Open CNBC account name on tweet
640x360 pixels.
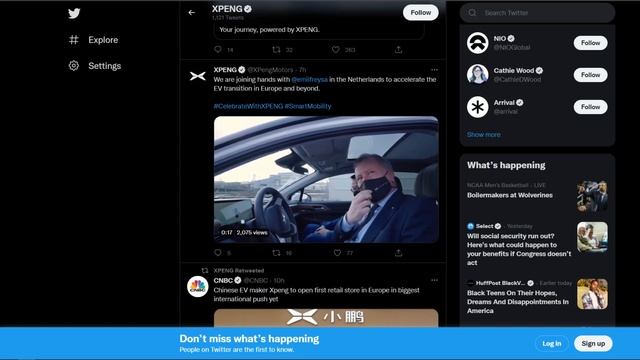point(223,280)
